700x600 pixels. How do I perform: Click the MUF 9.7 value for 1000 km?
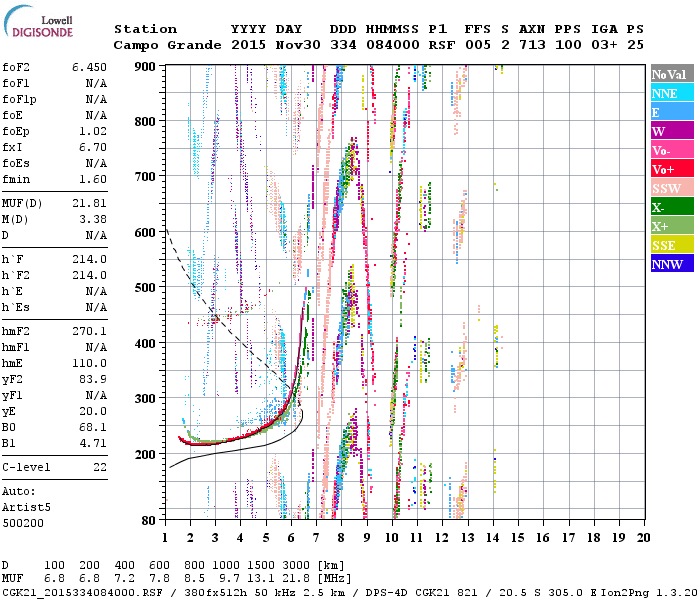pyautogui.click(x=229, y=579)
